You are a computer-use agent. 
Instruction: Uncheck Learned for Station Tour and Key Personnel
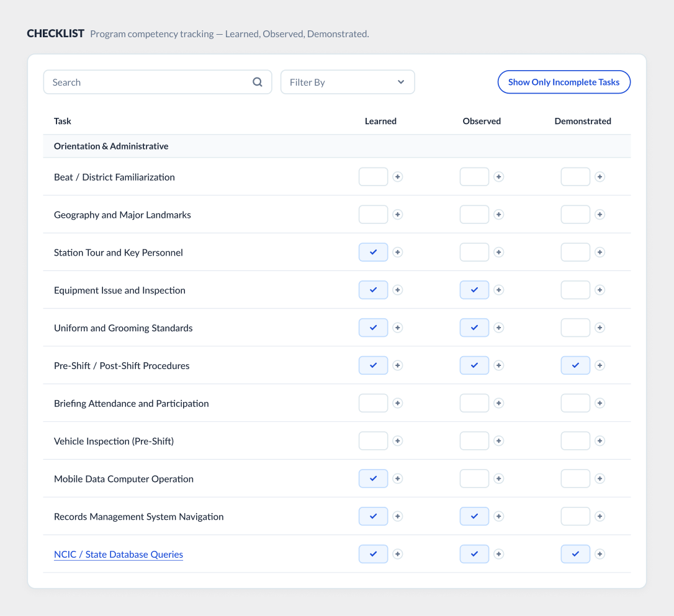373,252
